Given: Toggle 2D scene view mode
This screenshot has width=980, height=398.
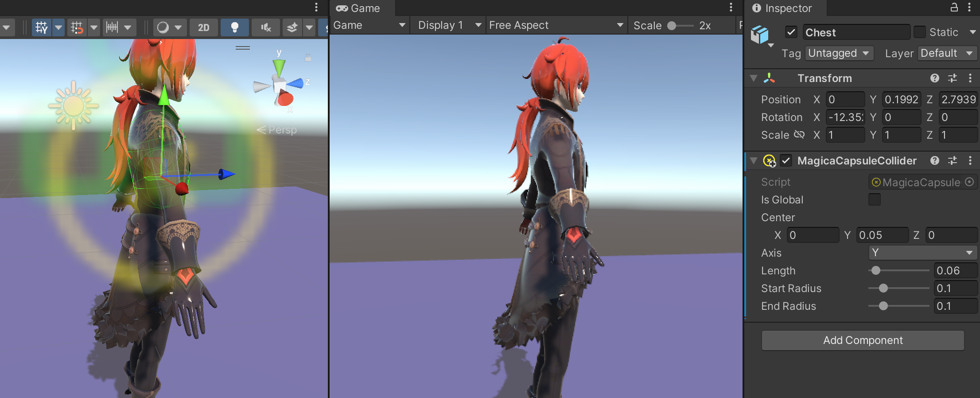Looking at the screenshot, I should pyautogui.click(x=203, y=27).
